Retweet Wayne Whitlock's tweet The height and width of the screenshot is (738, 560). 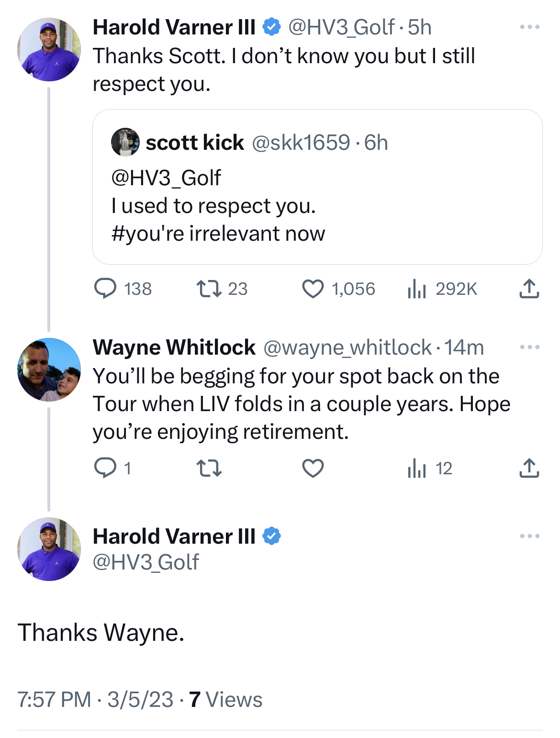click(x=209, y=468)
